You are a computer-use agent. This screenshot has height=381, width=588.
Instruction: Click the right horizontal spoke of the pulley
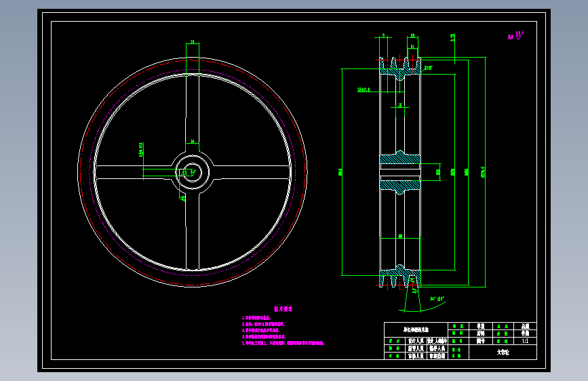coord(252,172)
